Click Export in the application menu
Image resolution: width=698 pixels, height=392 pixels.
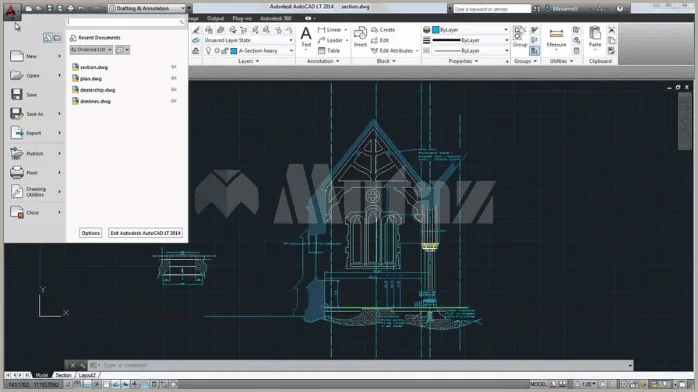pos(35,133)
